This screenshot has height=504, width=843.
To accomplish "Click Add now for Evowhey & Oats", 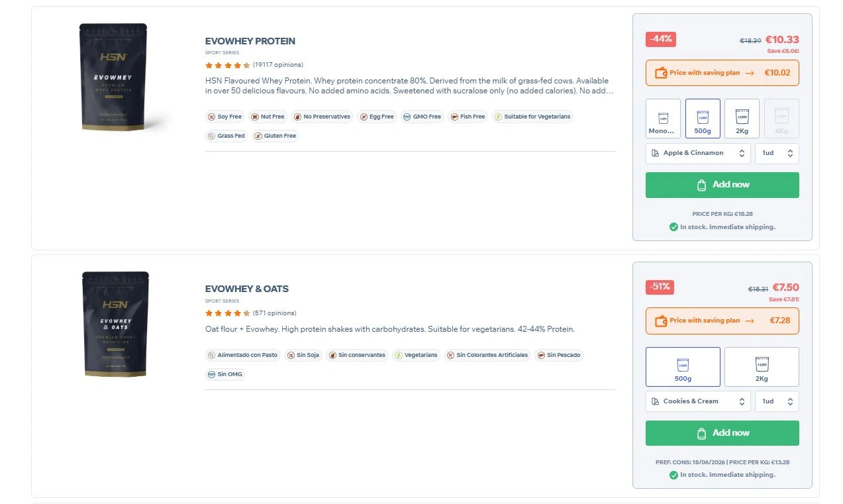I will pyautogui.click(x=722, y=433).
